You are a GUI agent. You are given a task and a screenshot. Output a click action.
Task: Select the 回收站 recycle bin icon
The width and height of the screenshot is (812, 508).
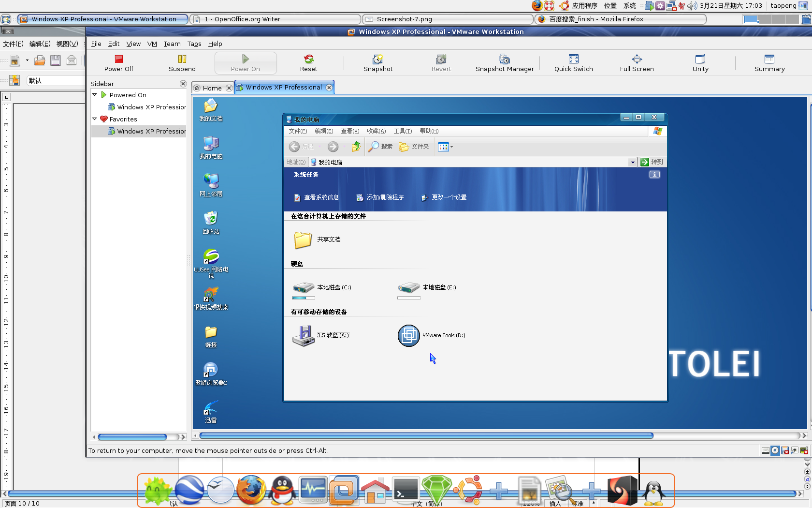tap(211, 223)
